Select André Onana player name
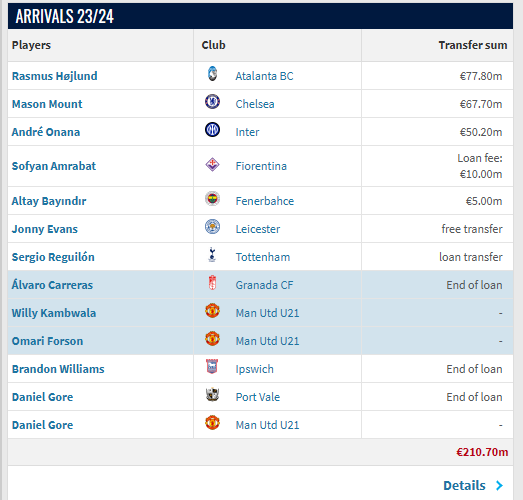The image size is (523, 500). (x=46, y=132)
